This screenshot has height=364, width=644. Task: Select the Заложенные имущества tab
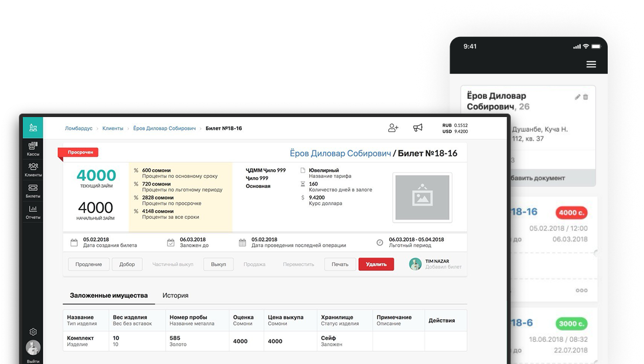(x=109, y=296)
